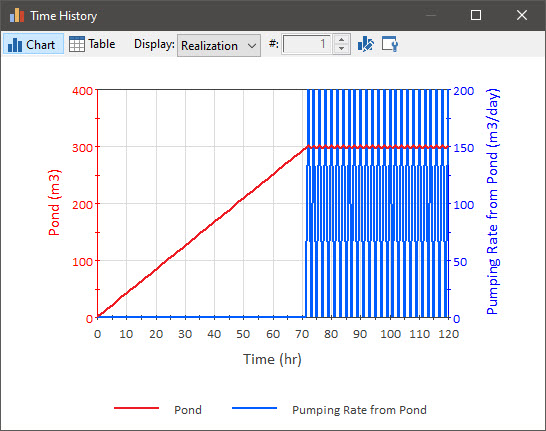546x431 pixels.
Task: Click the 400 label on left axis
Action: click(x=83, y=91)
